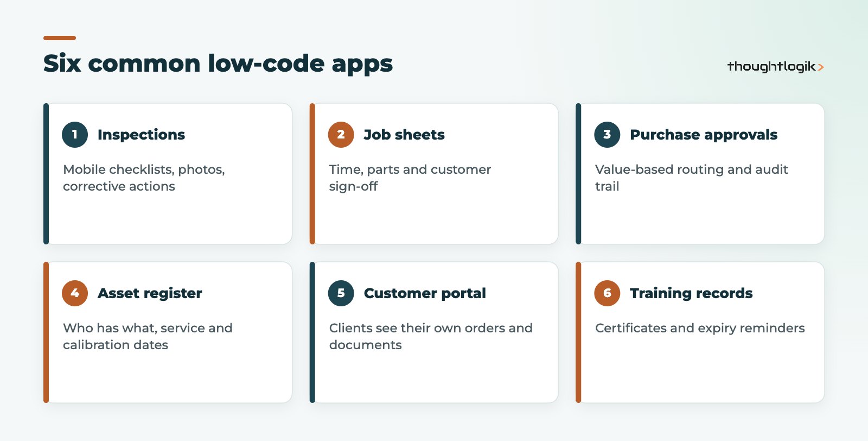Click the number 6 badge beside Training records
Image resolution: width=868 pixels, height=441 pixels.
click(x=607, y=293)
